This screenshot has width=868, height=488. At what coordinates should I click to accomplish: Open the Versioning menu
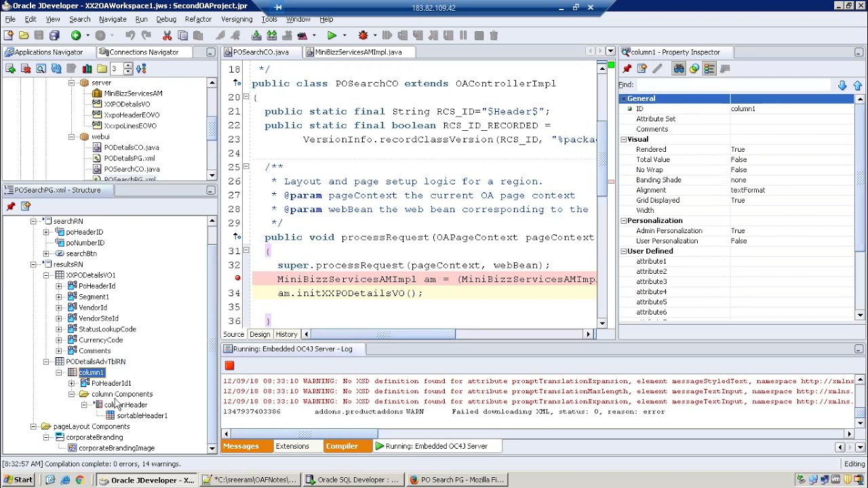237,19
